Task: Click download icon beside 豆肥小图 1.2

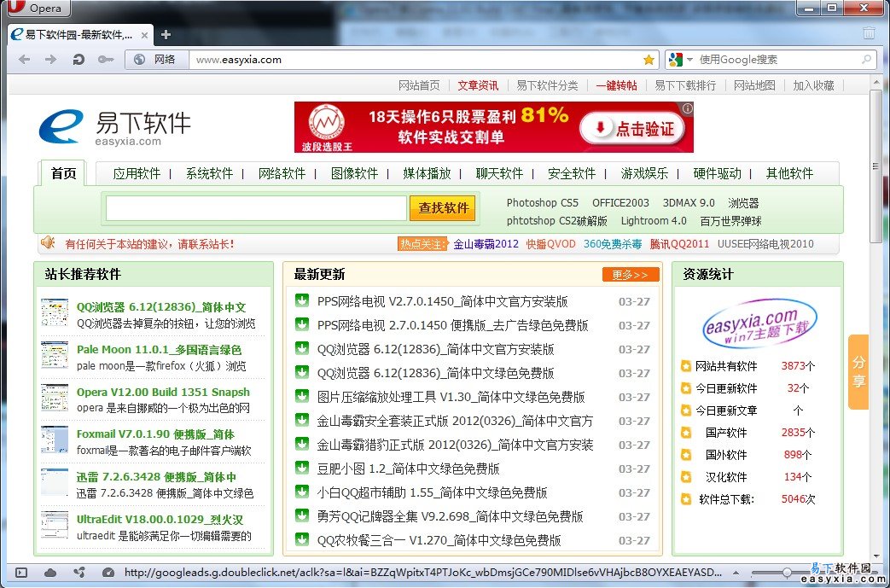Action: coord(301,468)
